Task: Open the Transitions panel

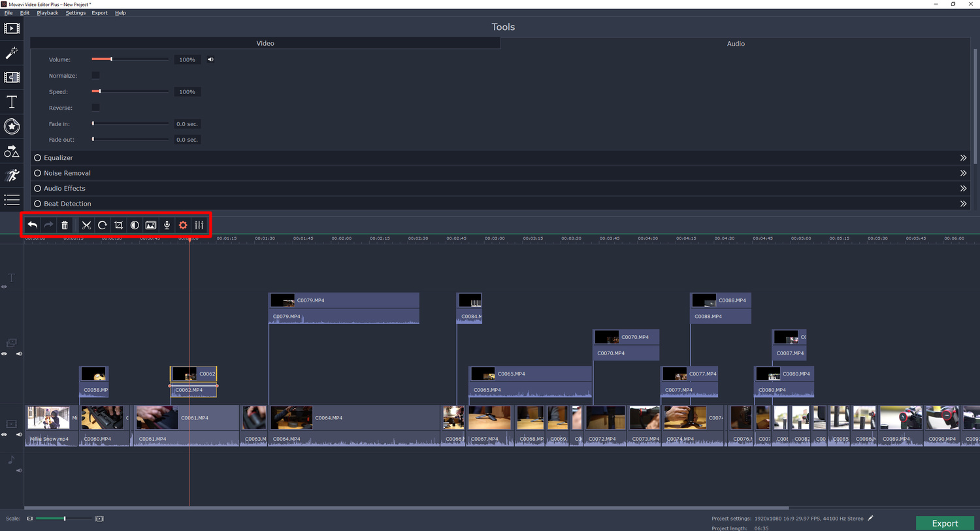Action: coord(12,77)
